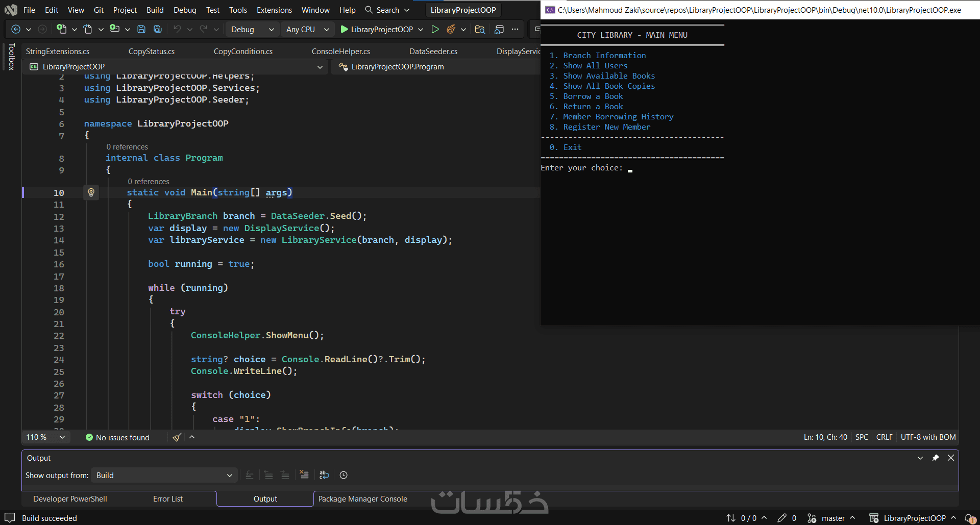This screenshot has width=980, height=525.
Task: Open the Show output from Build dropdown
Action: 164,476
